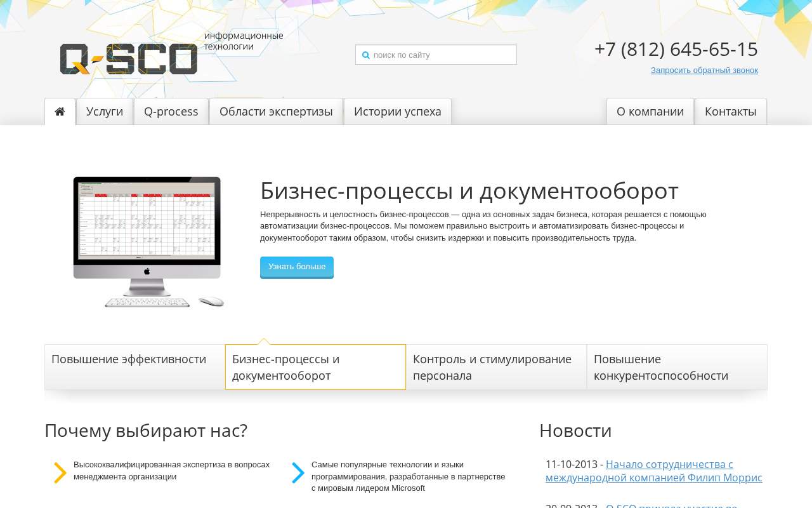Screen dimensions: 812x508
Task: Click the search magnifier icon
Action: pyautogui.click(x=366, y=55)
